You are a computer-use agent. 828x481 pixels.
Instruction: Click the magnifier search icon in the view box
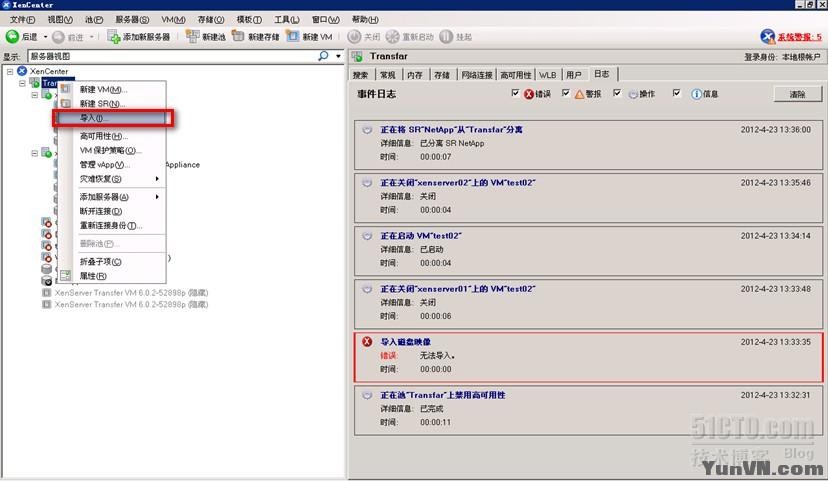(x=323, y=55)
